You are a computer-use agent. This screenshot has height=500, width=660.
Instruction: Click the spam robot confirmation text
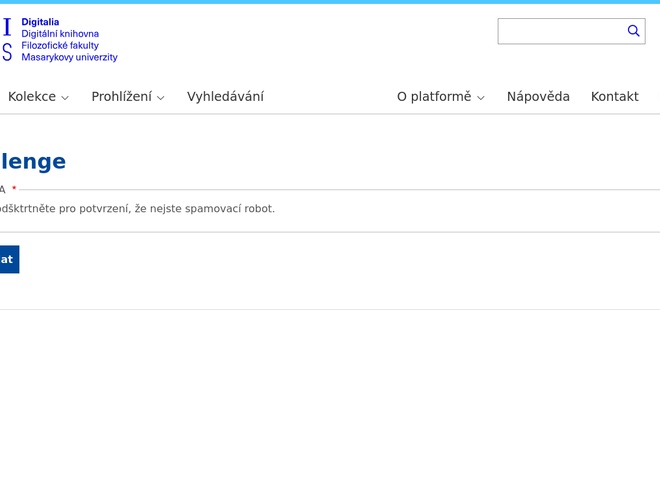click(x=137, y=209)
